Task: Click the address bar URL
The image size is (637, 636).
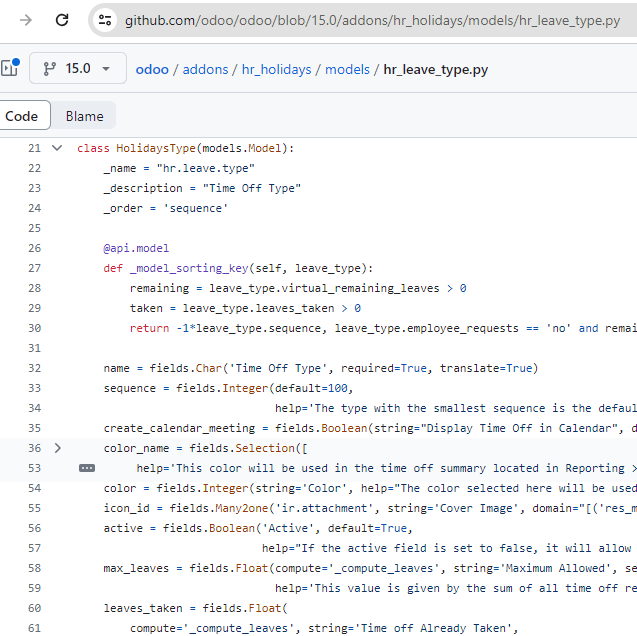Action: pos(372,20)
